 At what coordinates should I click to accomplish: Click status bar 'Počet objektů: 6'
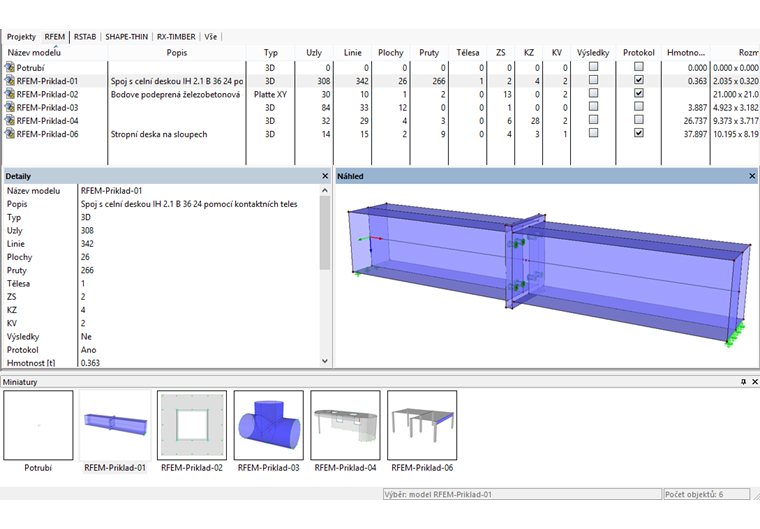707,494
